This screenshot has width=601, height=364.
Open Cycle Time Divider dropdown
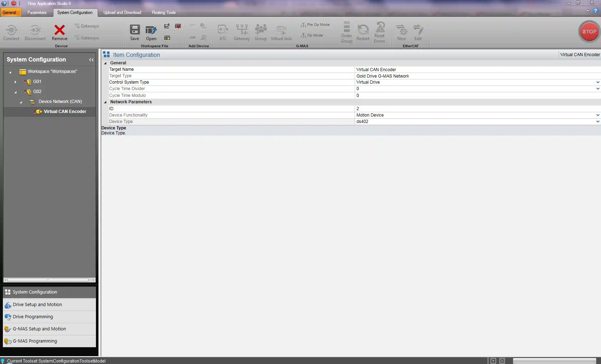click(597, 89)
